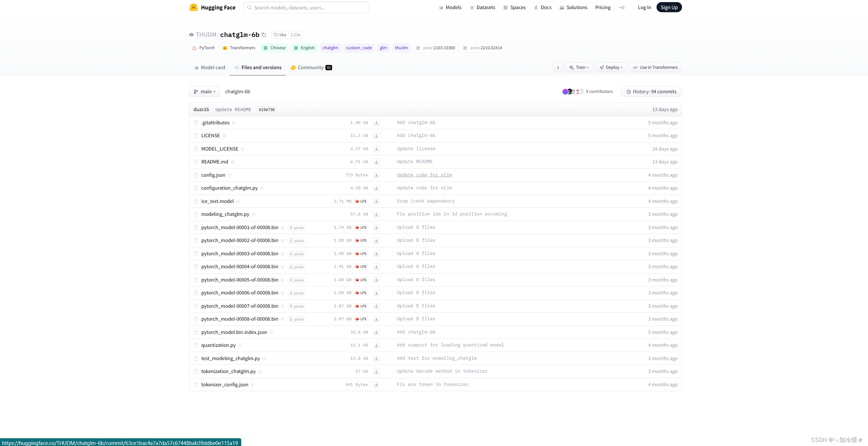Download the README.md file
This screenshot has height=446, width=868.
376,162
